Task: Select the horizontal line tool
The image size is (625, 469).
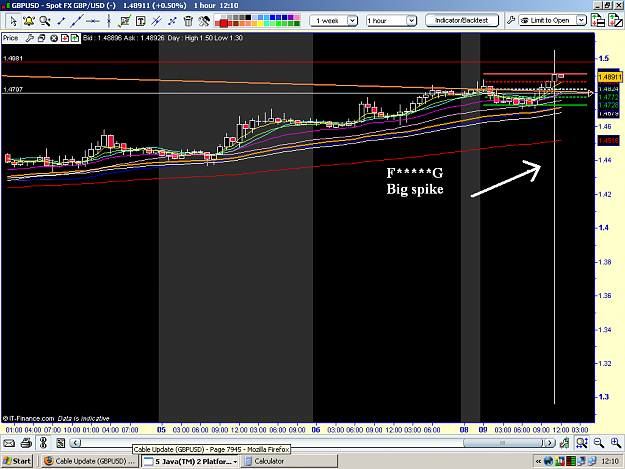Action: tap(93, 21)
